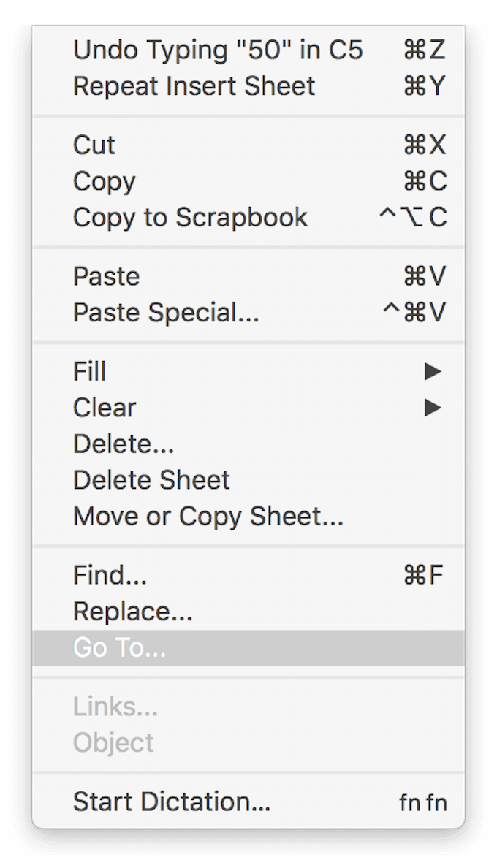Click the Fill submenu arrow

coord(433,371)
